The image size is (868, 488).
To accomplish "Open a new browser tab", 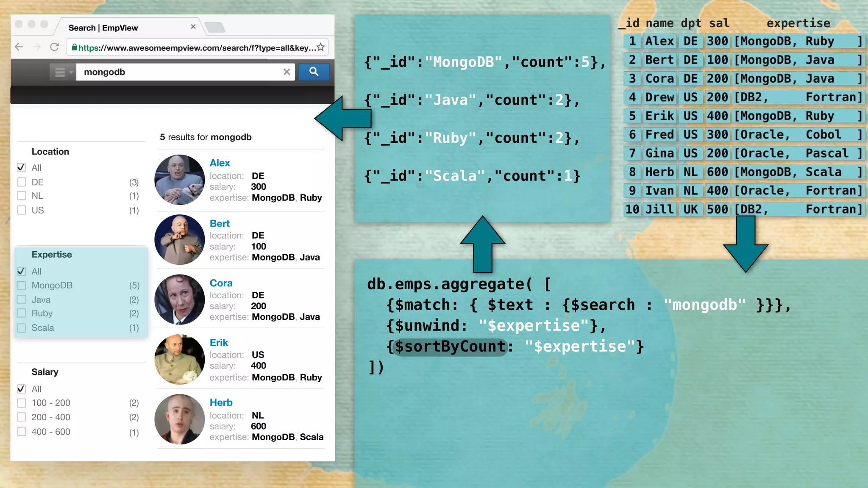I will [x=215, y=28].
